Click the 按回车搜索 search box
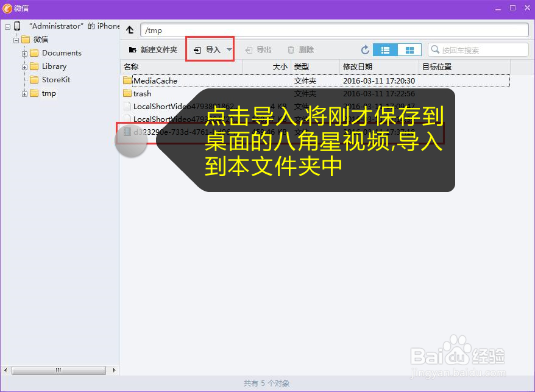This screenshot has height=392, width=535. point(478,50)
